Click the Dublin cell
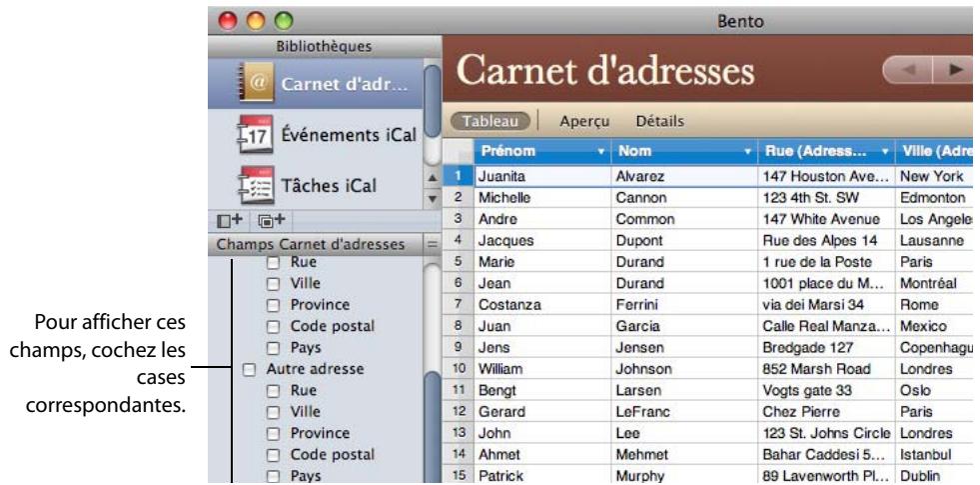The width and height of the screenshot is (980, 485). point(934,476)
